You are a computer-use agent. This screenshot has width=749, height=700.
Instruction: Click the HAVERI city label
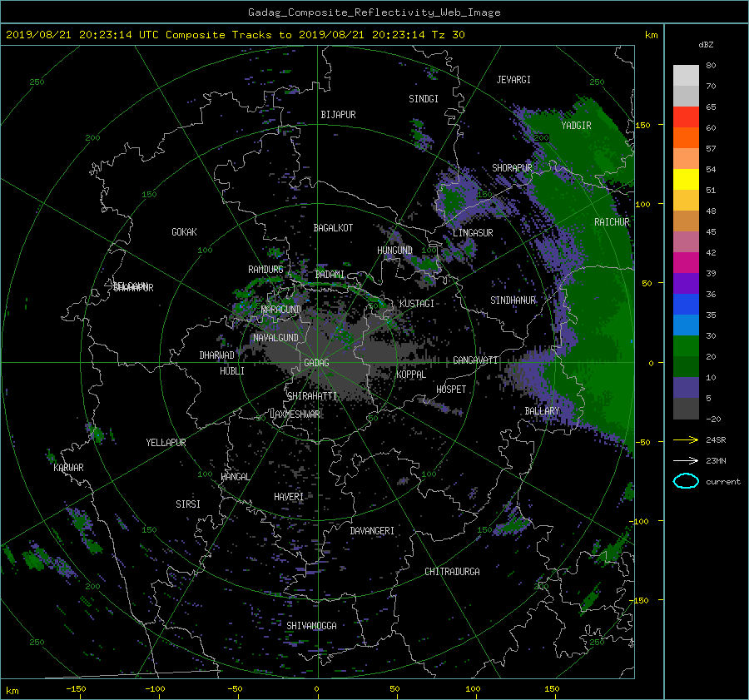point(289,497)
